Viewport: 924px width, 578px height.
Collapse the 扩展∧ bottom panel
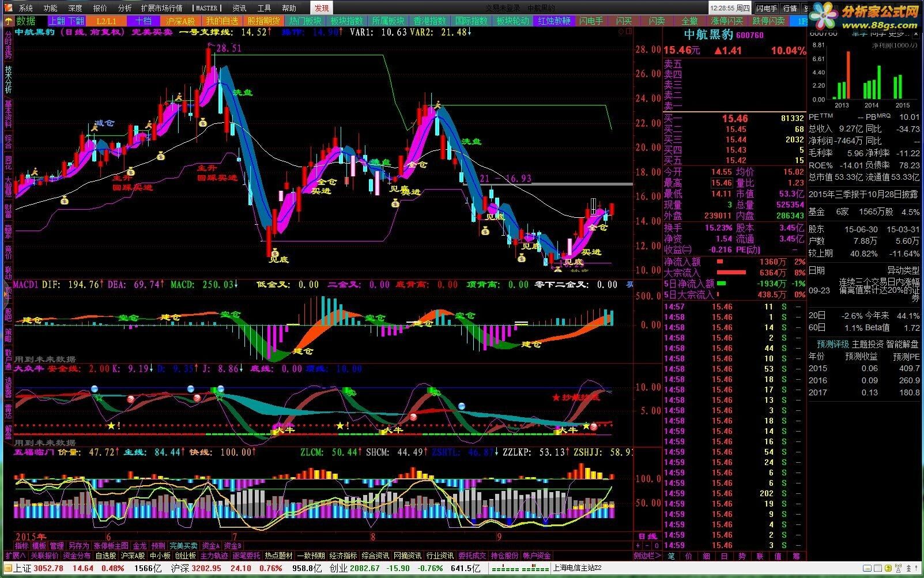[x=15, y=556]
